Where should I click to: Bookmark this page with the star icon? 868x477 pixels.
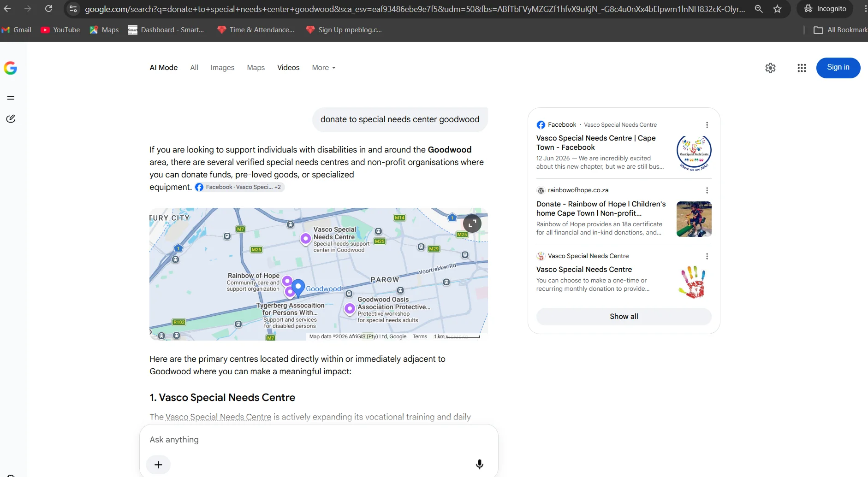coord(778,9)
